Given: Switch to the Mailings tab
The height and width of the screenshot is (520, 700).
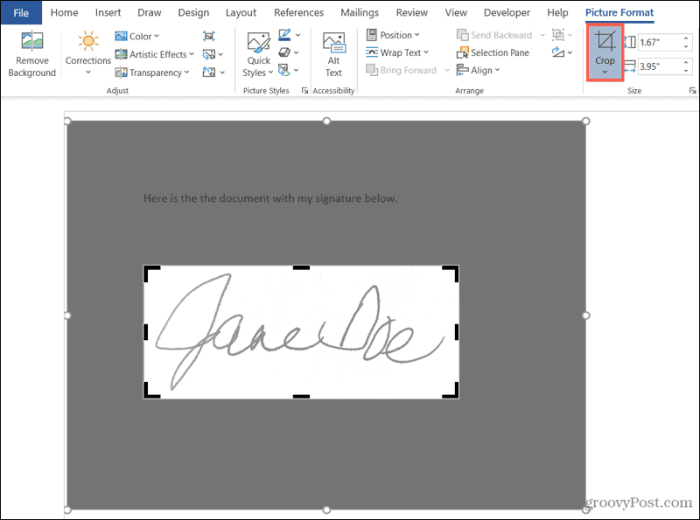Looking at the screenshot, I should coord(359,12).
